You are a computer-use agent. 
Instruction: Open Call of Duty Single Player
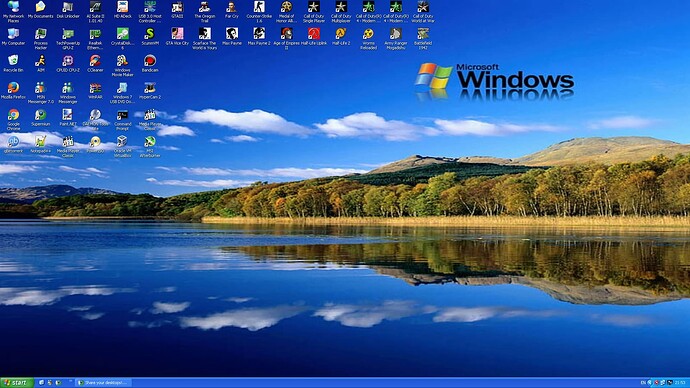[313, 12]
